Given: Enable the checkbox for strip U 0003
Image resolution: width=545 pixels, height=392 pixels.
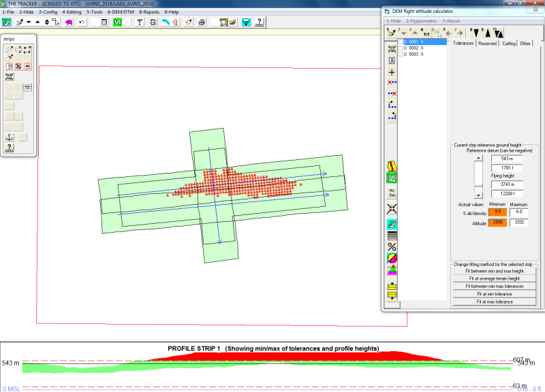Looking at the screenshot, I should [x=401, y=54].
